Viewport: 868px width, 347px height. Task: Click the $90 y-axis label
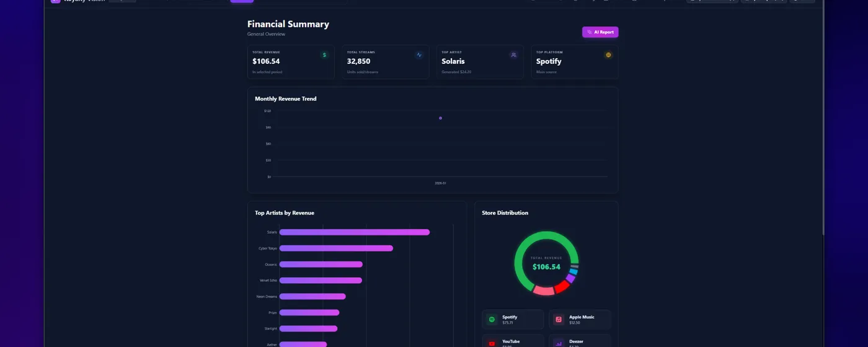pos(268,128)
